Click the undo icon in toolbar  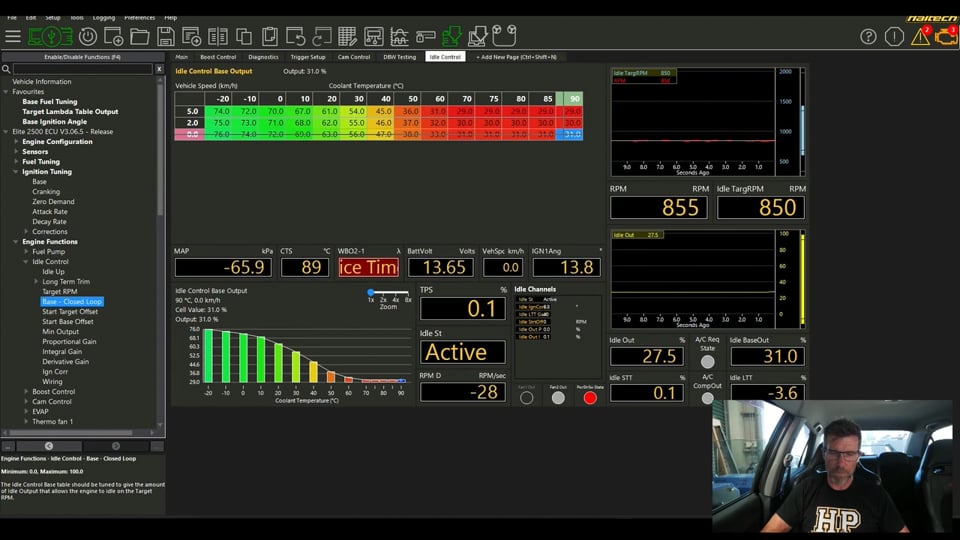[295, 37]
